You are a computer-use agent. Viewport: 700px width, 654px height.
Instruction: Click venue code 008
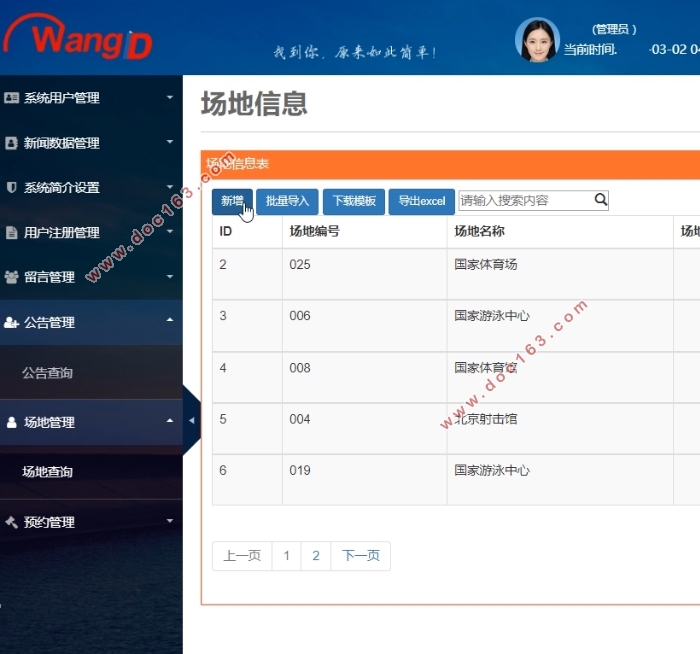tap(300, 368)
